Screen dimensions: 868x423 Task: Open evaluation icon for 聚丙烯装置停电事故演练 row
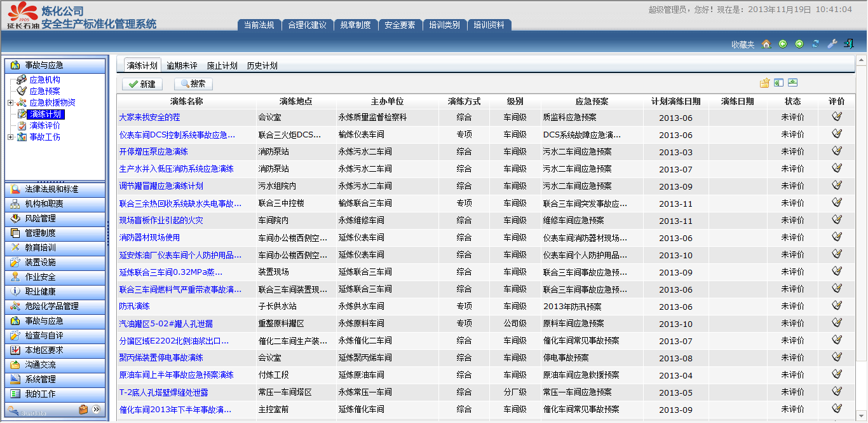pyautogui.click(x=837, y=357)
